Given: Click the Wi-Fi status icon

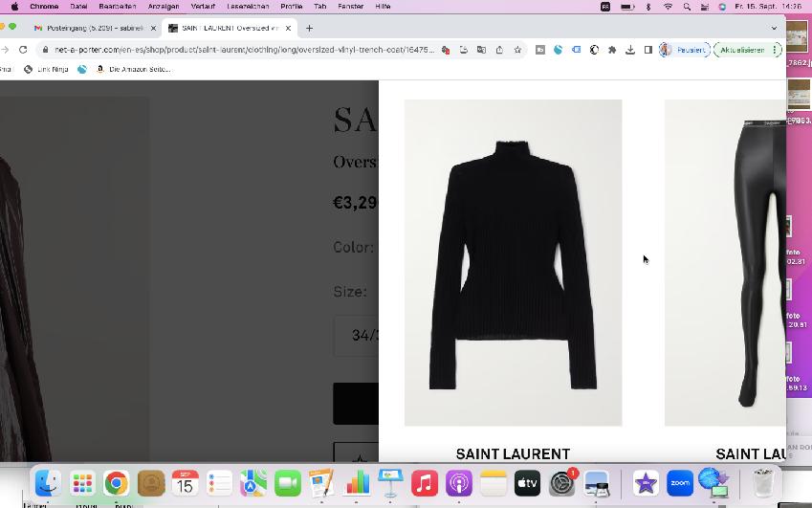Looking at the screenshot, I should 668,6.
